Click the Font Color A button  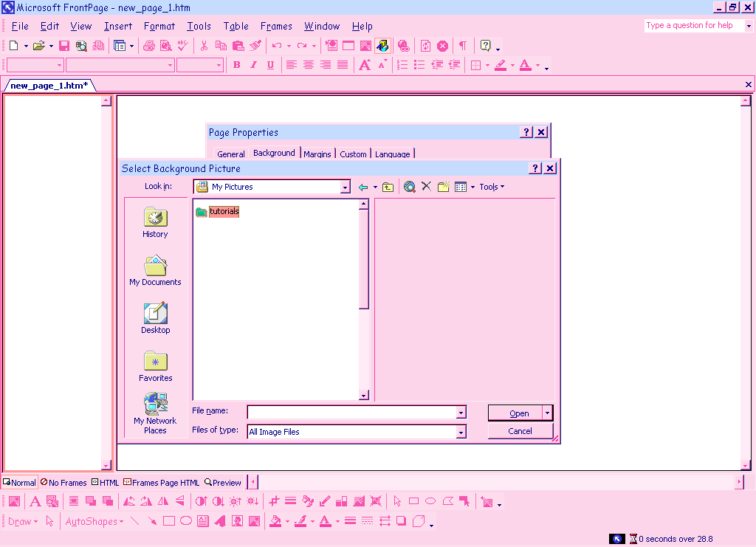[x=525, y=65]
